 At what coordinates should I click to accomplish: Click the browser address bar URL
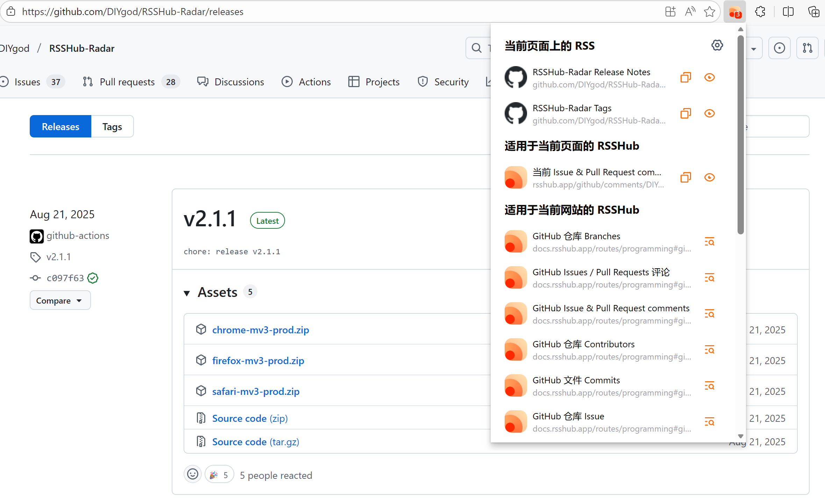133,12
